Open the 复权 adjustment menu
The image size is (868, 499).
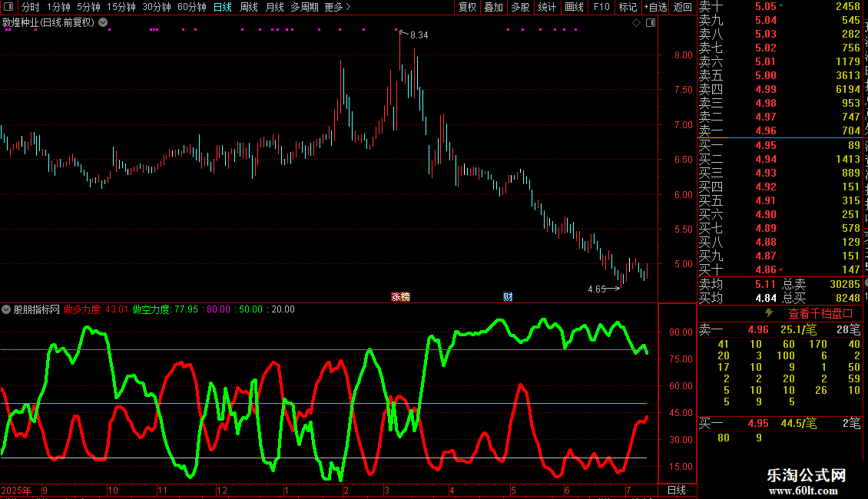pos(467,7)
